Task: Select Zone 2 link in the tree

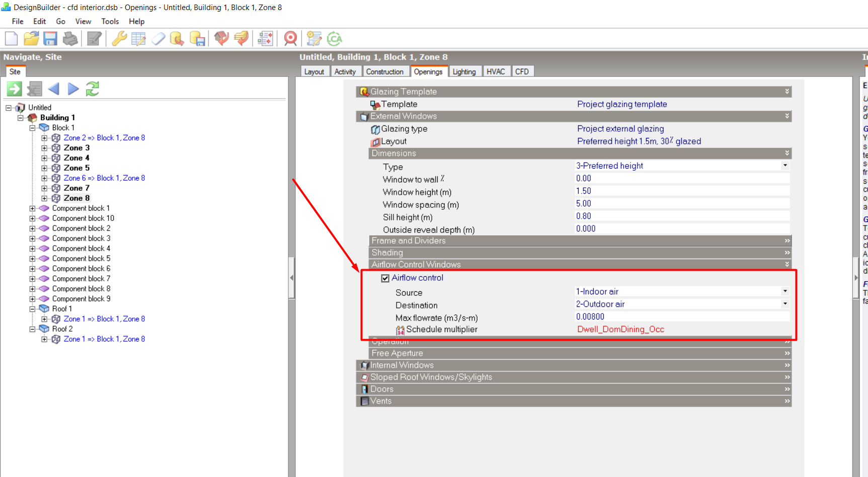Action: [x=104, y=138]
